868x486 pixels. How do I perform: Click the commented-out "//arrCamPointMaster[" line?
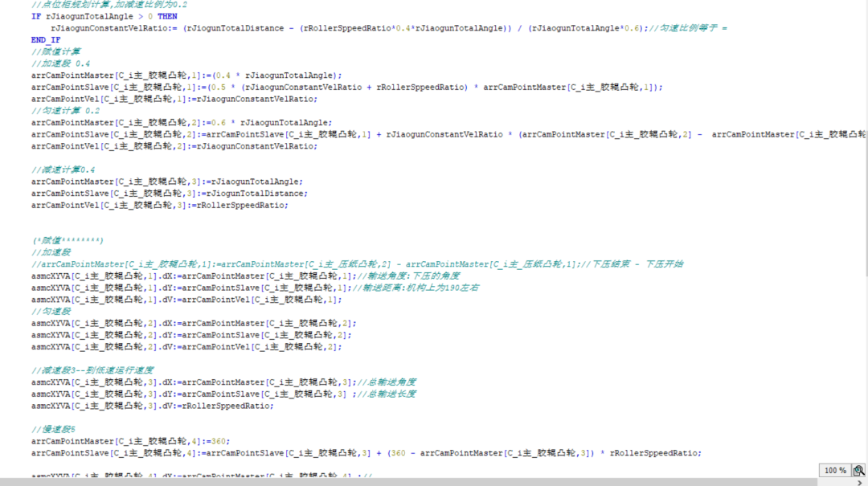[358, 264]
